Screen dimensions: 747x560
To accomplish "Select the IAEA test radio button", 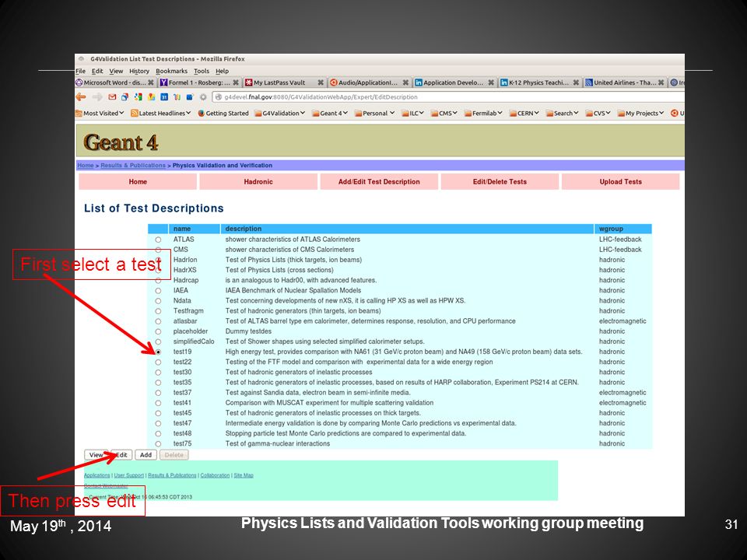I will click(x=158, y=290).
